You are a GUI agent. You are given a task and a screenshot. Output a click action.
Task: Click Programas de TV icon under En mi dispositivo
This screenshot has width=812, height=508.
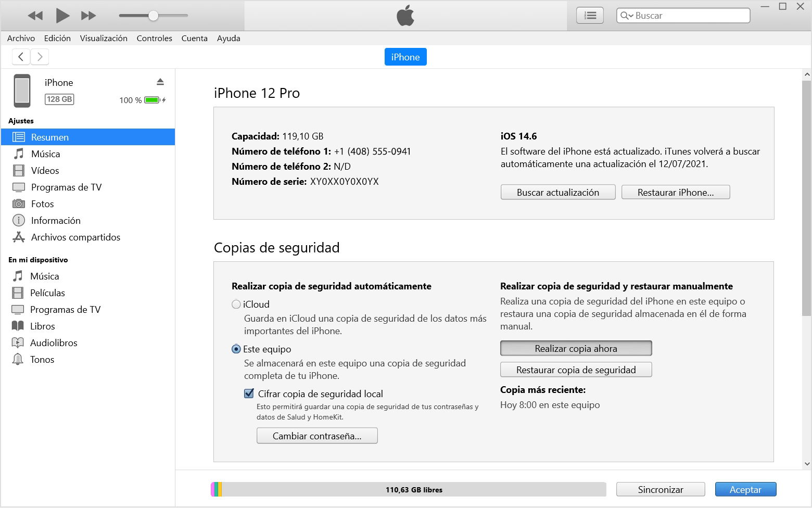coord(18,309)
